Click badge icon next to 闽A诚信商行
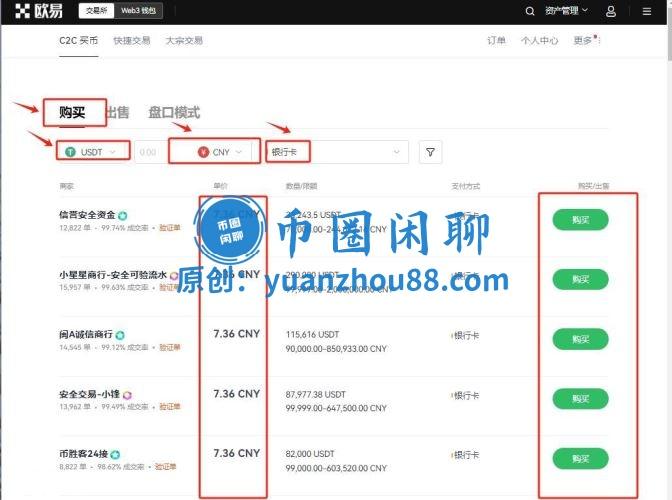Screen dimensions: 672x500 pyautogui.click(x=120, y=335)
